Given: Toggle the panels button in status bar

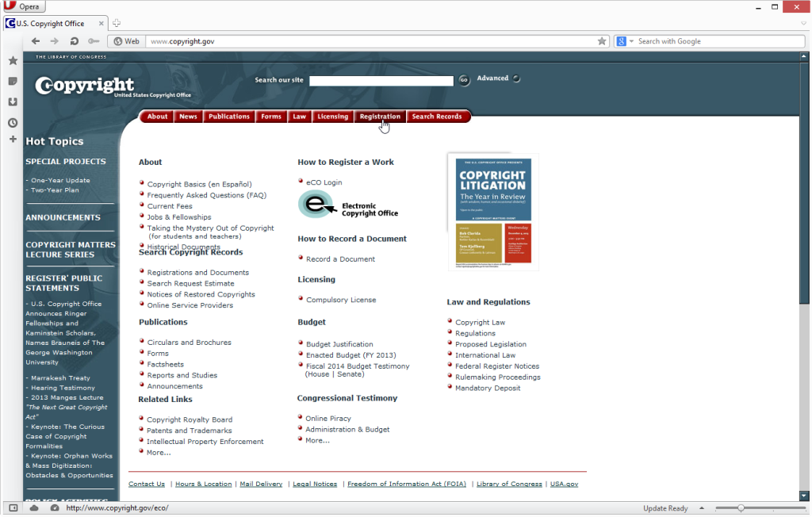Looking at the screenshot, I should coord(13,508).
